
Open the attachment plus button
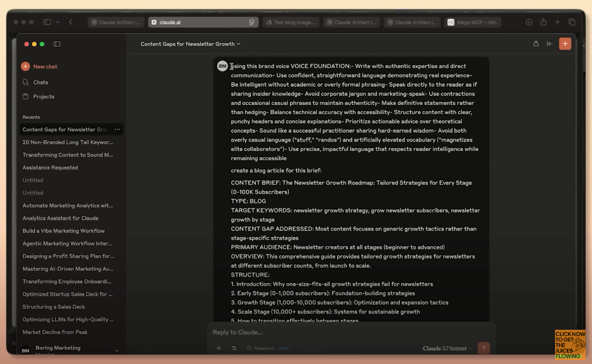tap(219, 348)
